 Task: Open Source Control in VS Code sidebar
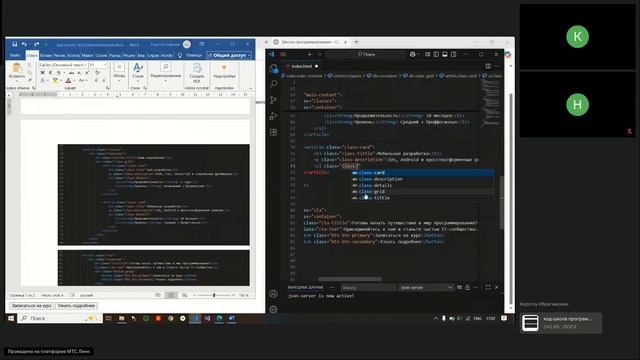click(273, 100)
